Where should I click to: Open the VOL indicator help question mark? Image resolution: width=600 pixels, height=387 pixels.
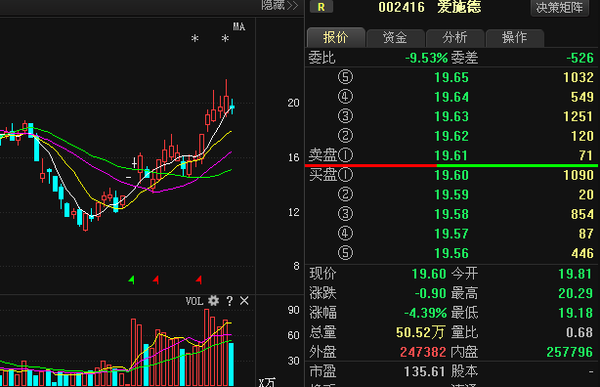pyautogui.click(x=229, y=301)
